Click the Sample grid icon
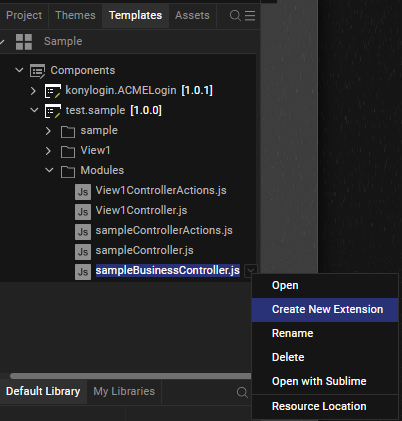Image resolution: width=402 pixels, height=421 pixels. 24,42
